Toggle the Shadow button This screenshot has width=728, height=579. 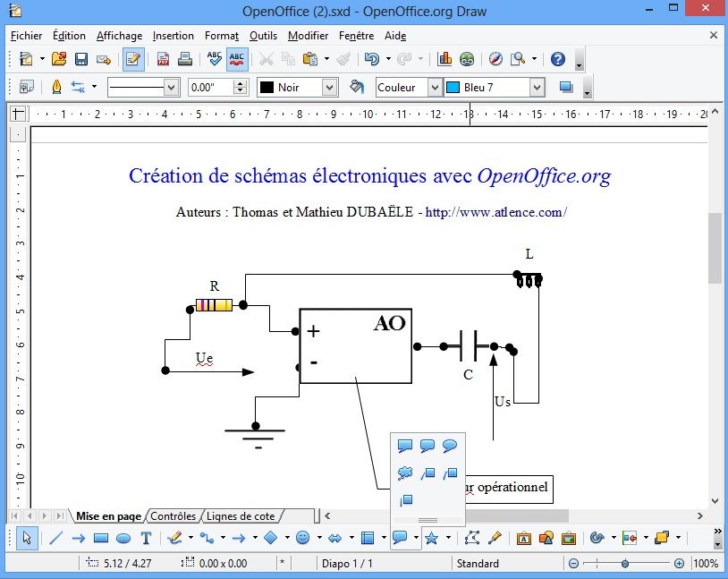tap(566, 87)
